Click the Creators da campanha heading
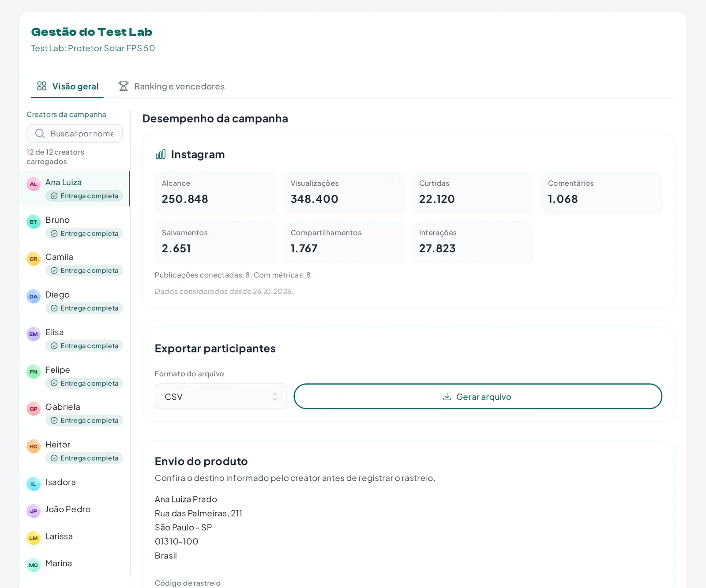 tap(66, 115)
